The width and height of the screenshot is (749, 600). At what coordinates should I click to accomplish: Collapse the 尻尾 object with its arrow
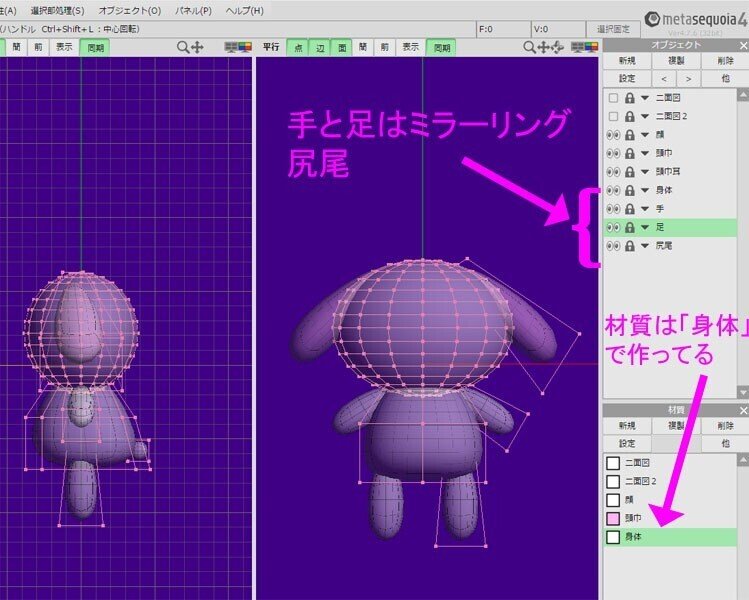click(x=645, y=246)
